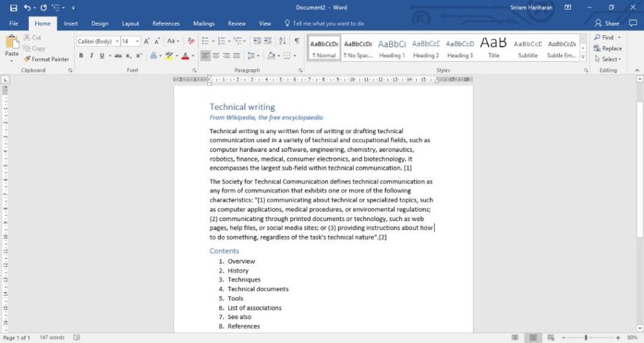Click the Grow Font size icon
The height and width of the screenshot is (343, 644).
point(147,41)
